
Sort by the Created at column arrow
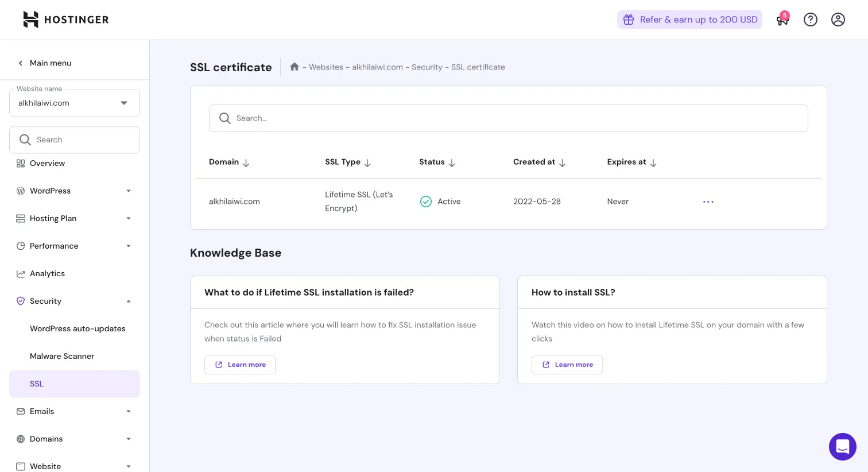(x=562, y=163)
